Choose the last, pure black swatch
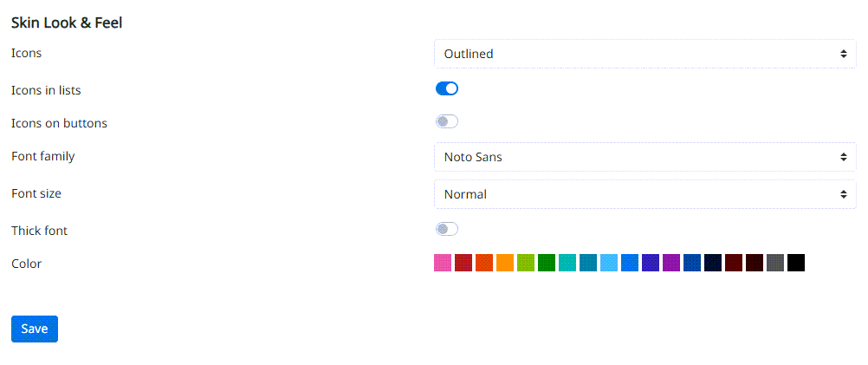Viewport: 868px width, 365px height. (x=796, y=263)
